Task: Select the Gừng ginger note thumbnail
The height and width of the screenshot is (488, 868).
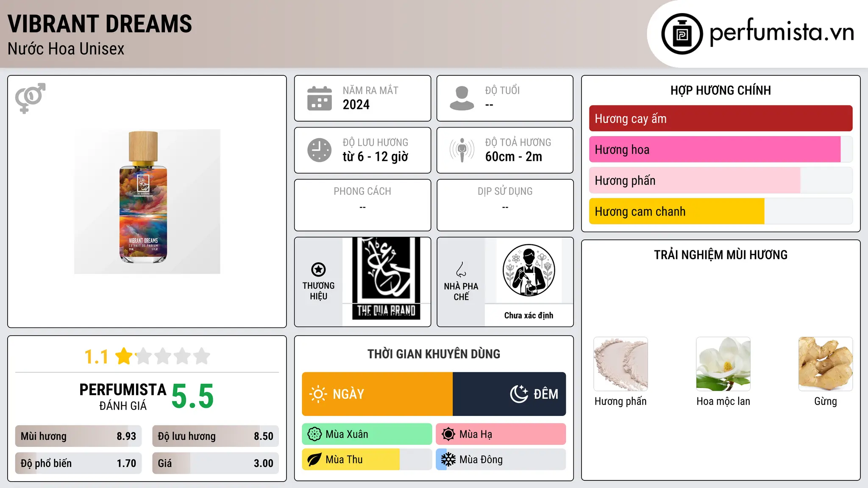Action: click(x=826, y=364)
